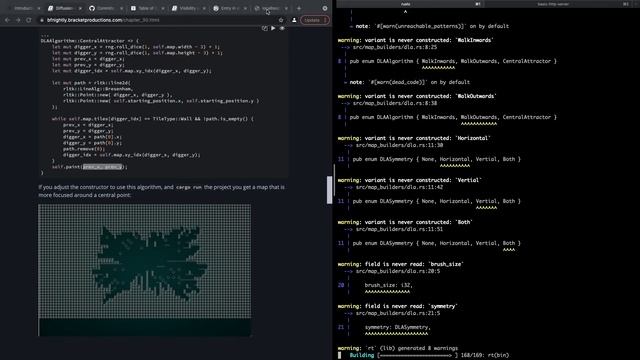Select the first terminal tab
This screenshot has height=360, width=640.
click(409, 4)
